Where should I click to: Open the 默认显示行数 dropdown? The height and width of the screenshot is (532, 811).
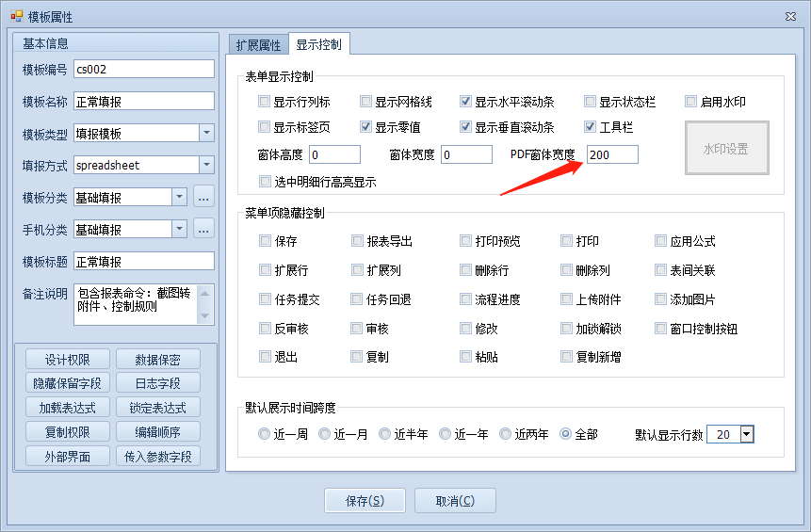[747, 434]
